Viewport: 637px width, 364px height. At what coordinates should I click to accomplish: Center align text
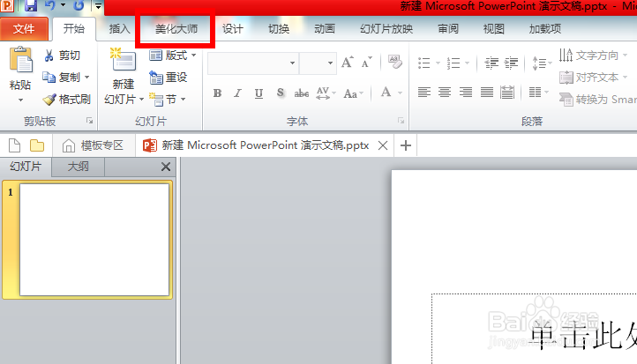445,93
